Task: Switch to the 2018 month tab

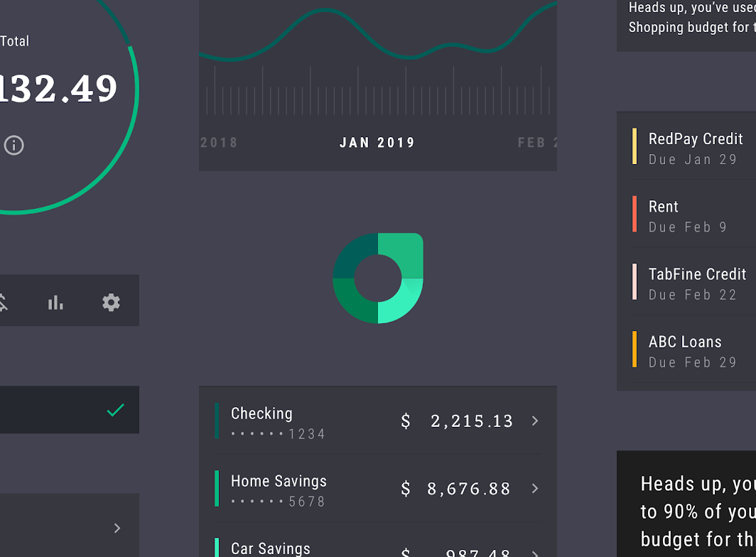Action: tap(219, 143)
